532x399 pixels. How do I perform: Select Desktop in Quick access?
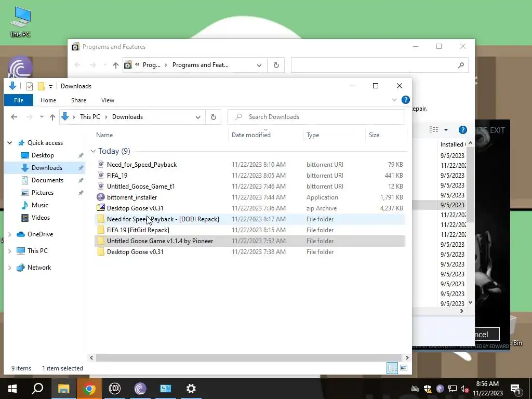coord(43,155)
